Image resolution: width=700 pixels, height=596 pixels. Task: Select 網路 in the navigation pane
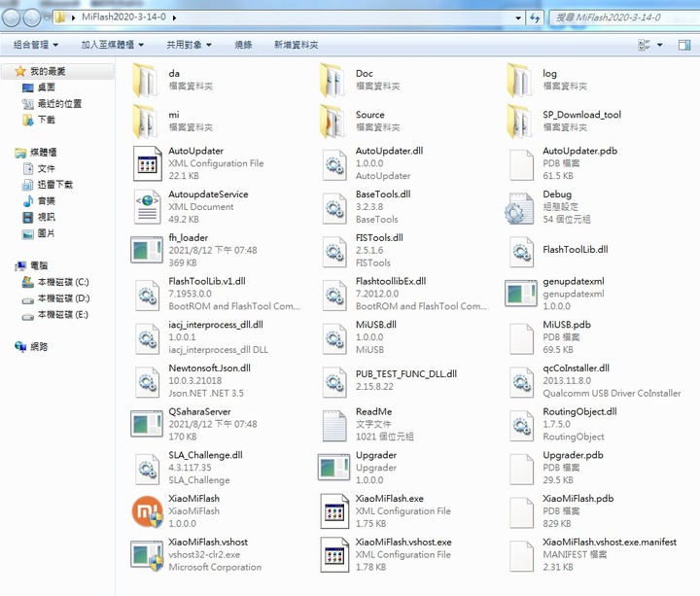[38, 347]
